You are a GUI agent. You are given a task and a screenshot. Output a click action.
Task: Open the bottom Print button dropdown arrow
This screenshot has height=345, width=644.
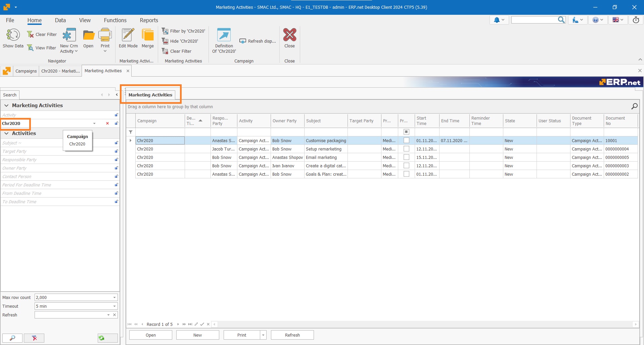263,335
